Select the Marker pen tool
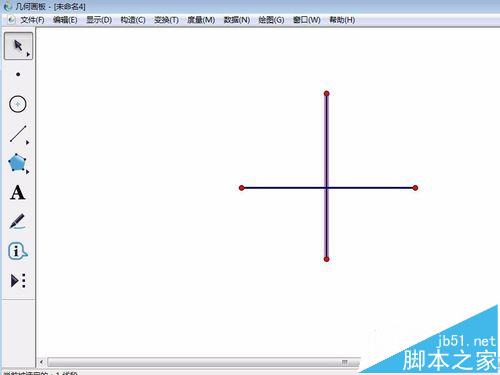Screen dimensions: 500x375 point(17,222)
